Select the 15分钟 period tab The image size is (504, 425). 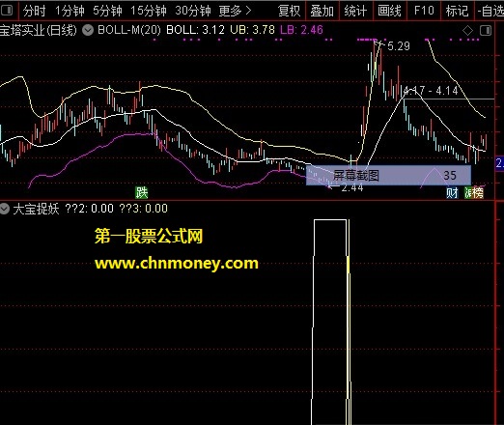149,11
